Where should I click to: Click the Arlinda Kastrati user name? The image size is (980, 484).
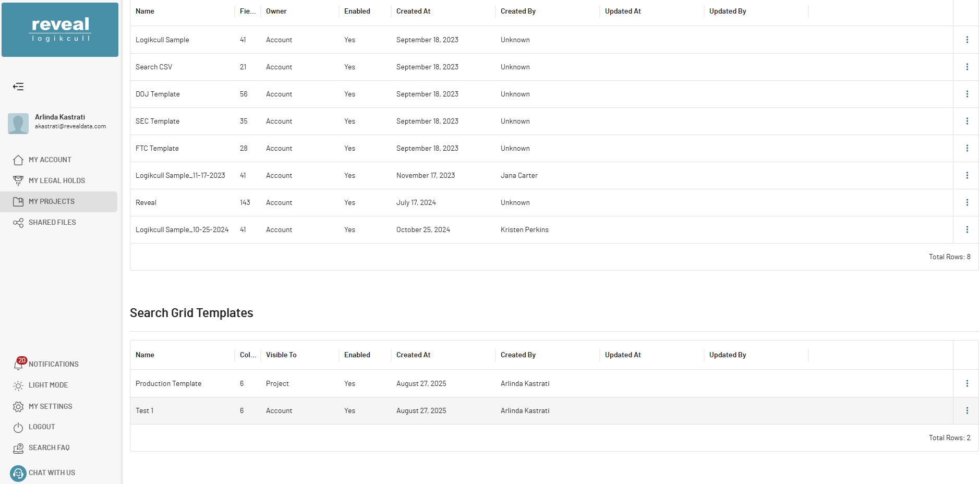(60, 117)
